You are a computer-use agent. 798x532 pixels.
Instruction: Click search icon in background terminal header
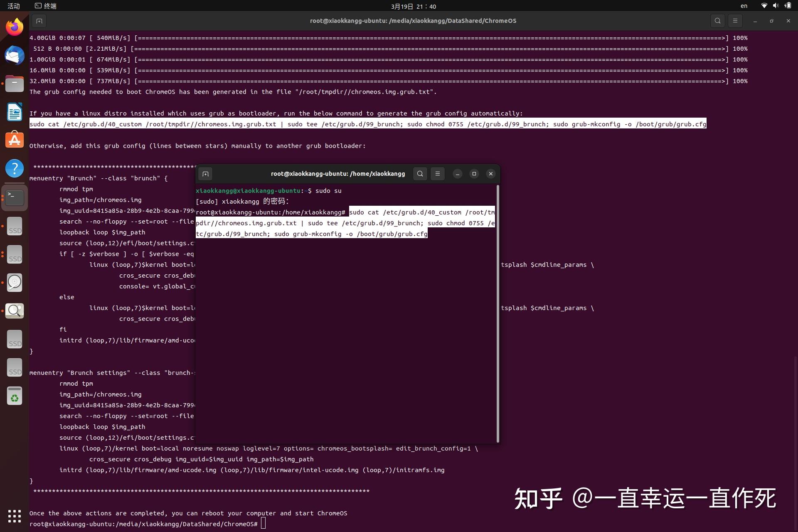point(717,21)
